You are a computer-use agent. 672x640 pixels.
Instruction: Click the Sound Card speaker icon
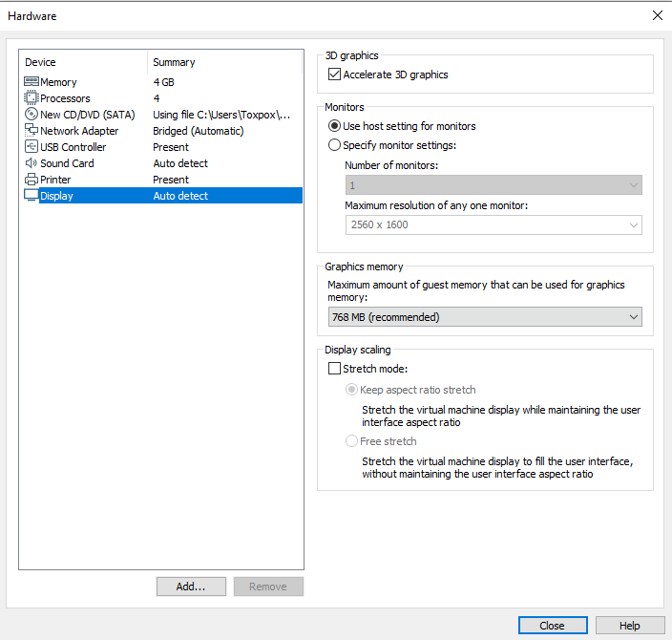coord(31,163)
